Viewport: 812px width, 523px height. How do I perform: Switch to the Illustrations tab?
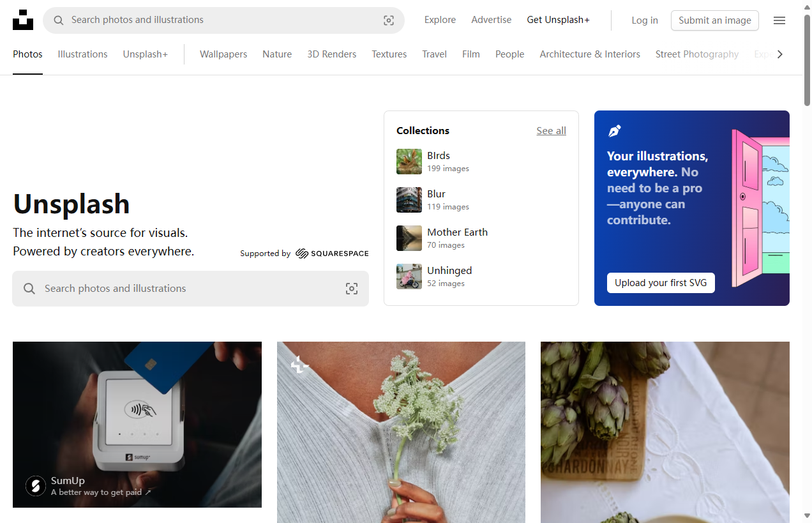coord(82,54)
